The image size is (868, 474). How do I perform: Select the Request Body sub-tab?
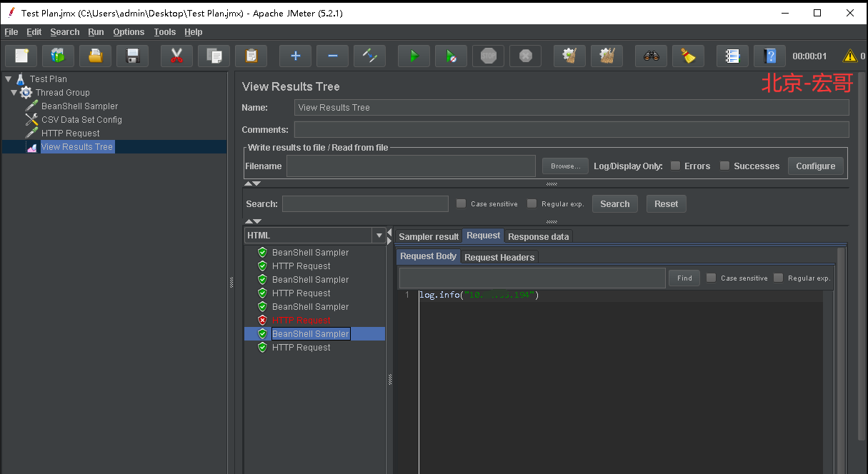coord(428,256)
